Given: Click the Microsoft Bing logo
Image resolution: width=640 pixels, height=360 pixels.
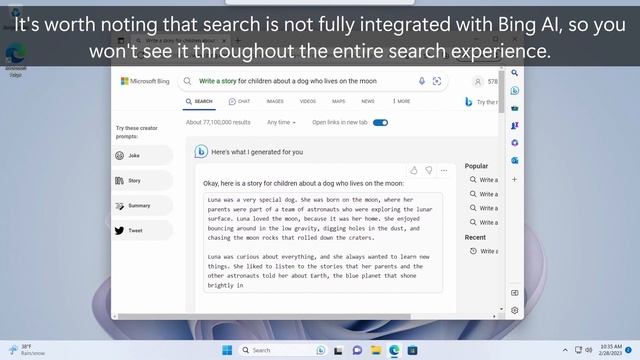Looking at the screenshot, I should [145, 81].
